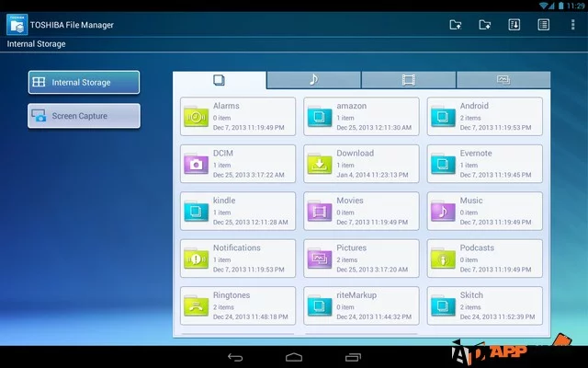The width and height of the screenshot is (588, 368).
Task: Go up one folder level icon
Action: [456, 25]
